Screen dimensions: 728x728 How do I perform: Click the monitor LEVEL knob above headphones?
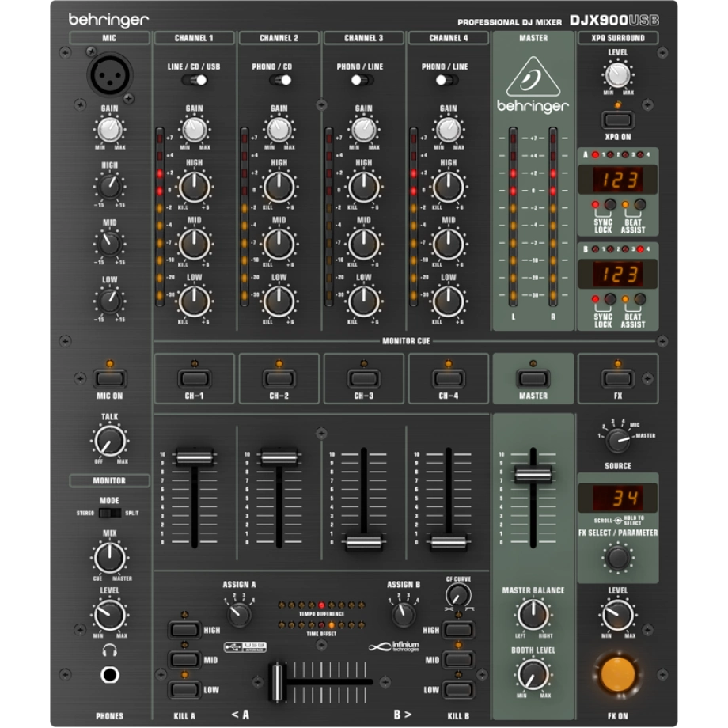point(109,614)
